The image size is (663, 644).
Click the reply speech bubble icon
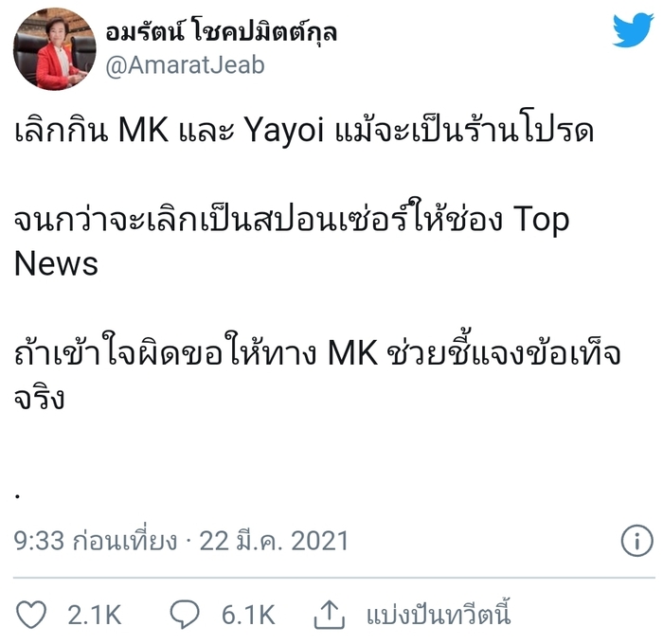pyautogui.click(x=185, y=614)
